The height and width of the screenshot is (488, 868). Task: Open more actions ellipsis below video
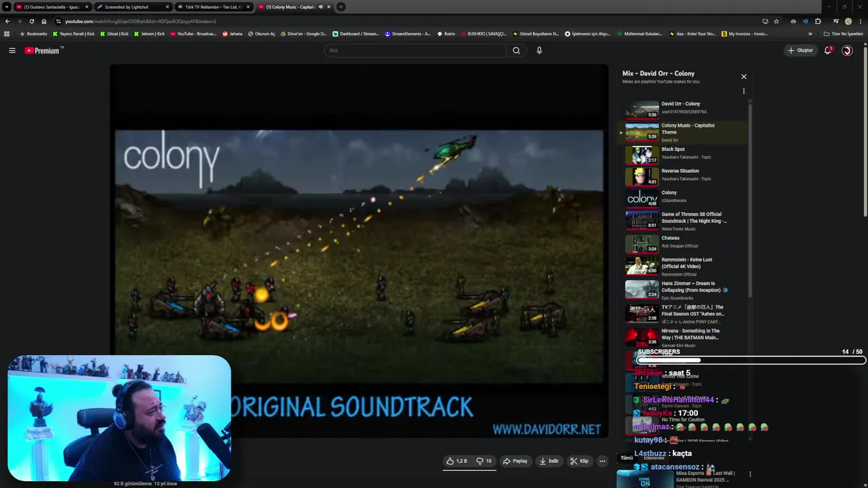coord(602,461)
